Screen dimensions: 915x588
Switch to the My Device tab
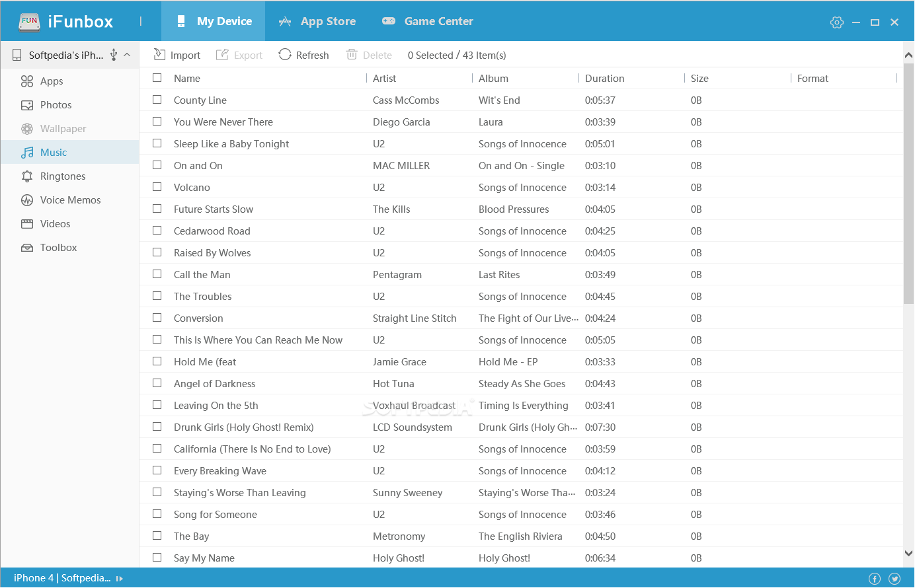[213, 21]
